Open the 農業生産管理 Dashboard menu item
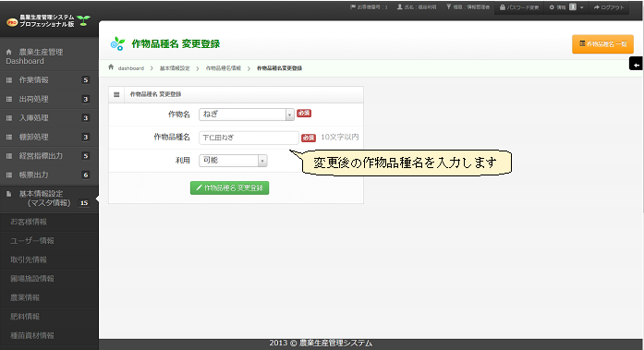This screenshot has height=350, width=644. [x=49, y=56]
